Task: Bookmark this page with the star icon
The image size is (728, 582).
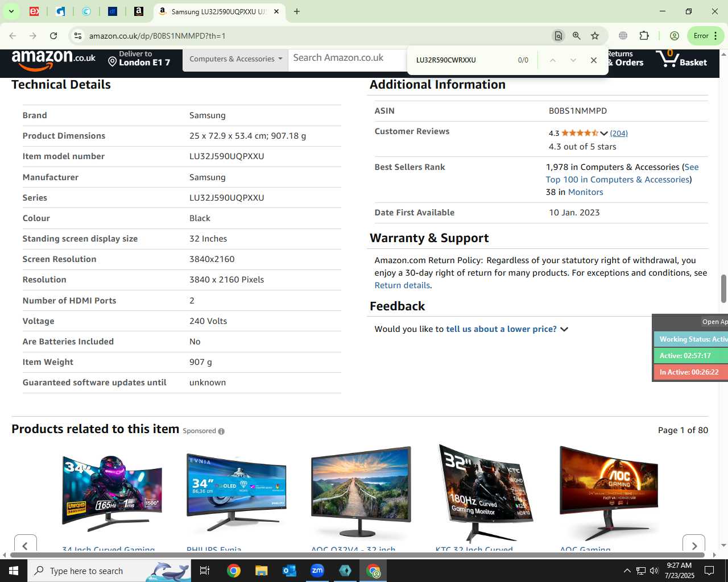Action: 595,36
